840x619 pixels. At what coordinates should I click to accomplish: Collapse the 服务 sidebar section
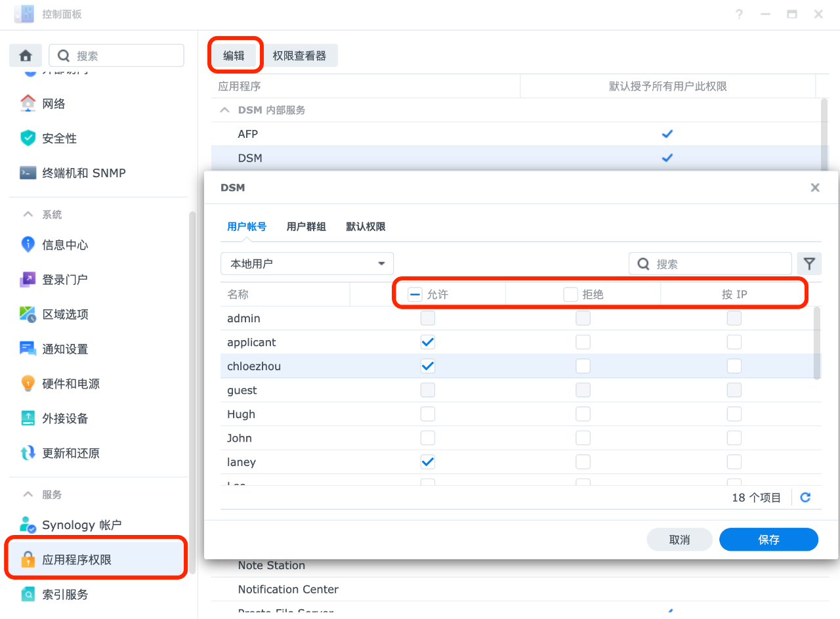pos(28,494)
